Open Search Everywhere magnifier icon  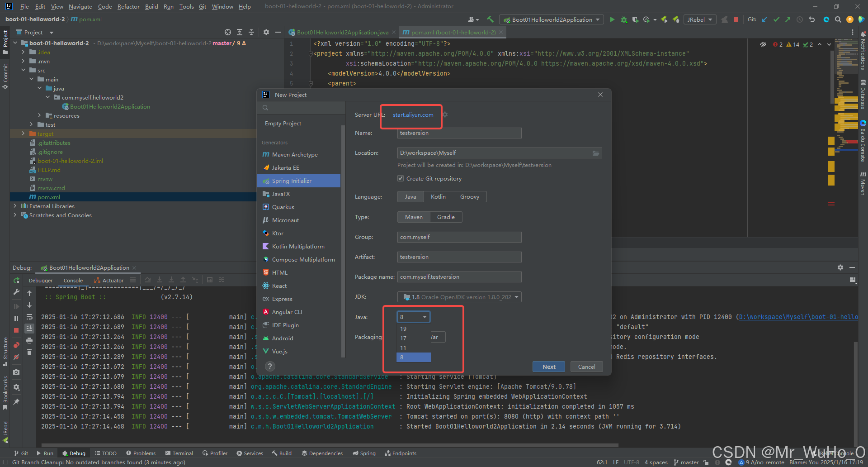[838, 19]
